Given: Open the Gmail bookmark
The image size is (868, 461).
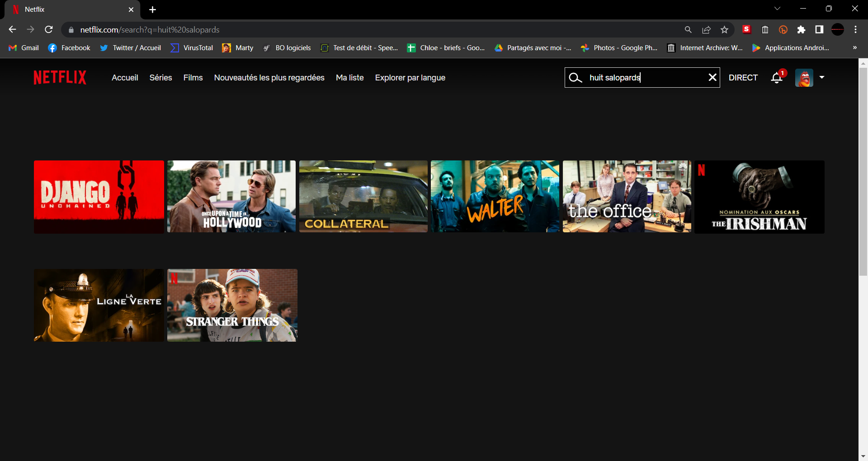Looking at the screenshot, I should [24, 48].
